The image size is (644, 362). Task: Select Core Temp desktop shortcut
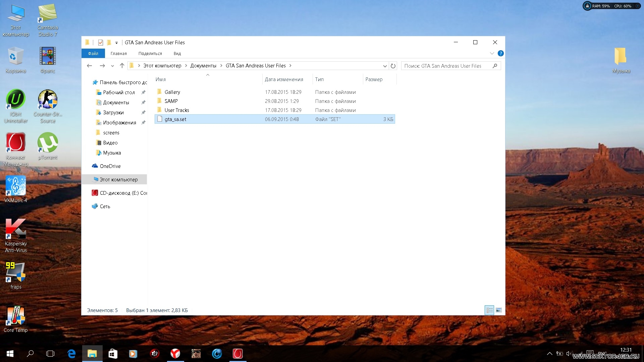coord(15,319)
